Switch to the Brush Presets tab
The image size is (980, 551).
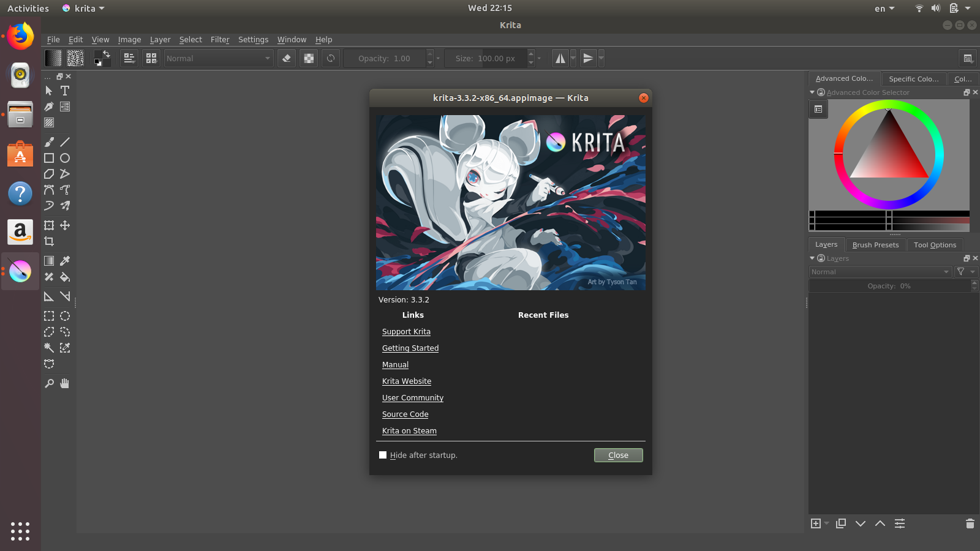pyautogui.click(x=875, y=244)
